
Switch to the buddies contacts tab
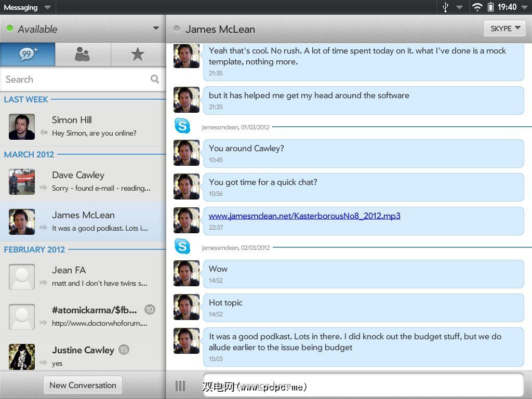coord(83,54)
